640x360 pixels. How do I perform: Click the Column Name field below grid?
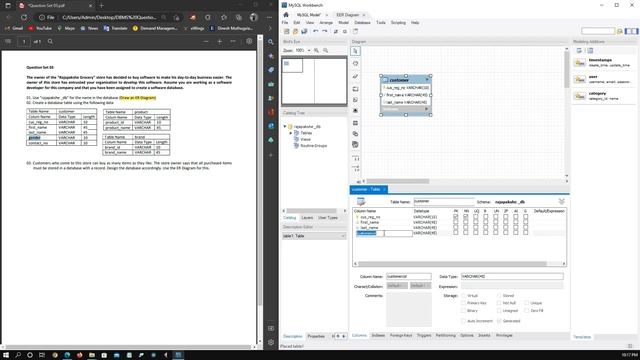click(x=408, y=276)
